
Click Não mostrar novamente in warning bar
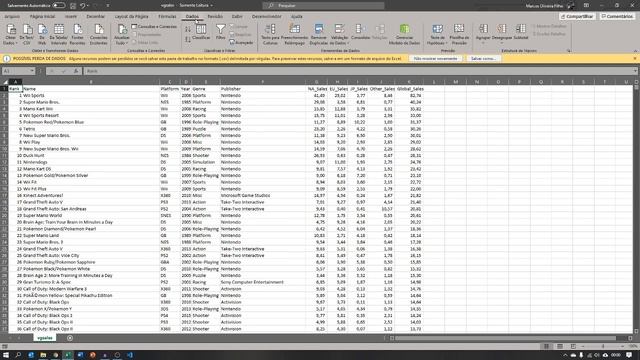436,59
